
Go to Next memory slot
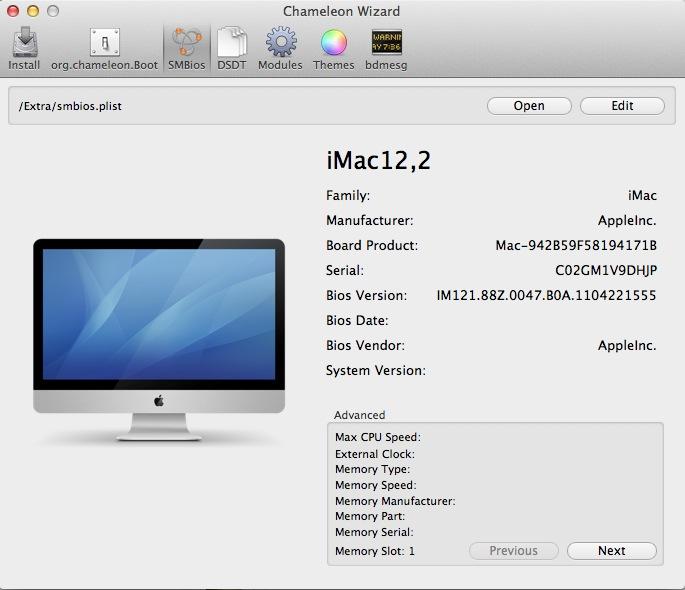pos(612,551)
